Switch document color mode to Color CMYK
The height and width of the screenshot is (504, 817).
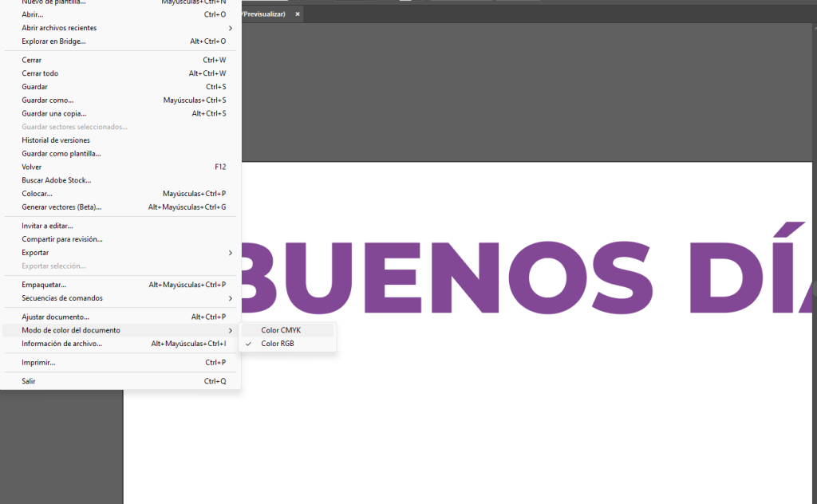[287, 330]
